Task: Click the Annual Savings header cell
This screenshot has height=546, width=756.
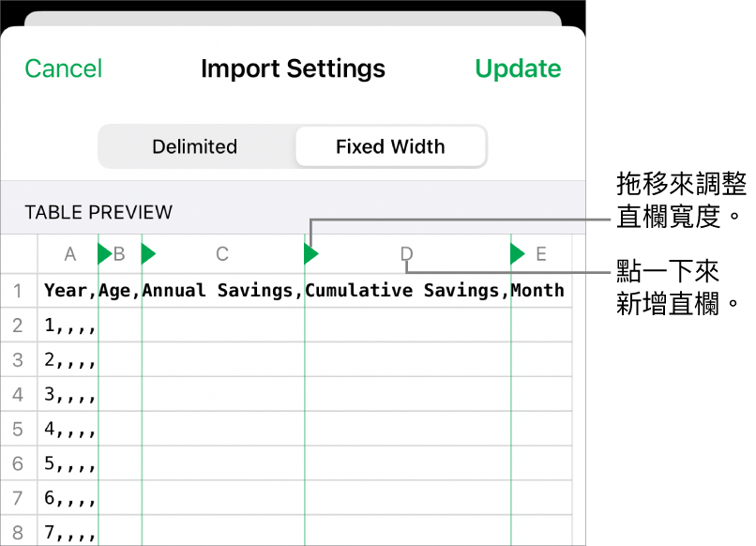Action: [222, 291]
